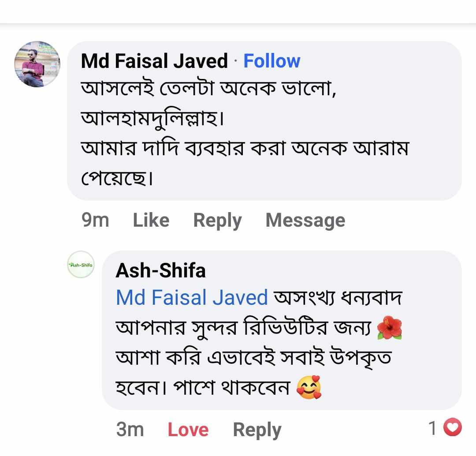Click the smiling face with hearts emoji
This screenshot has width=476, height=456.
[x=309, y=388]
